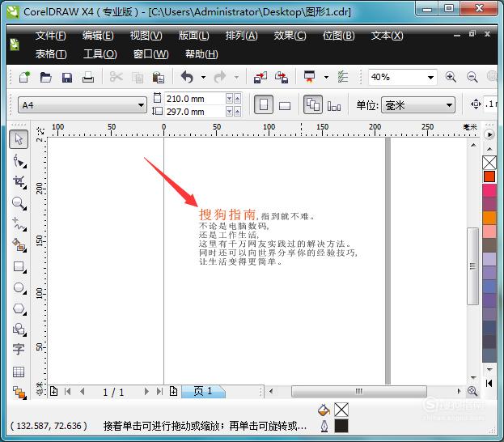Decrease page height with down stepper
The height and width of the screenshot is (442, 504).
click(x=229, y=112)
